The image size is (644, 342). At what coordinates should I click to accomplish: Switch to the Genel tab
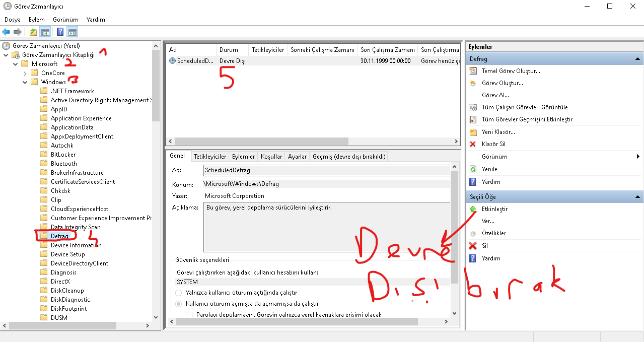click(177, 156)
